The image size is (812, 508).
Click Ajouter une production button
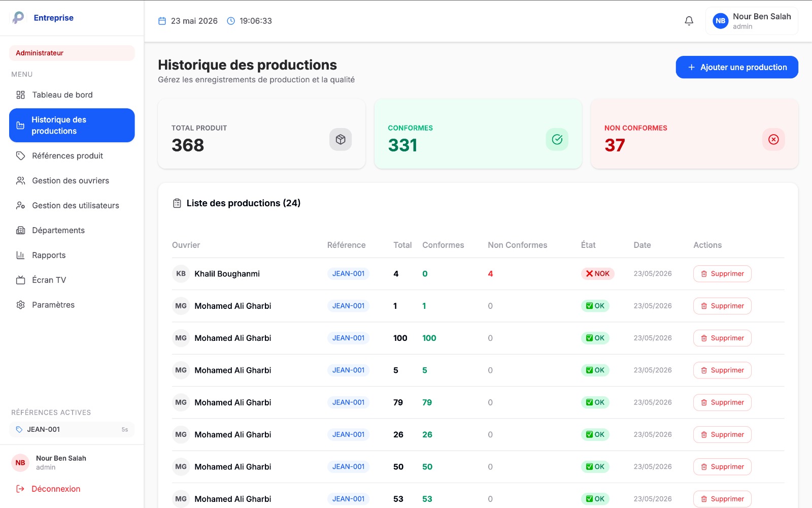tap(737, 67)
